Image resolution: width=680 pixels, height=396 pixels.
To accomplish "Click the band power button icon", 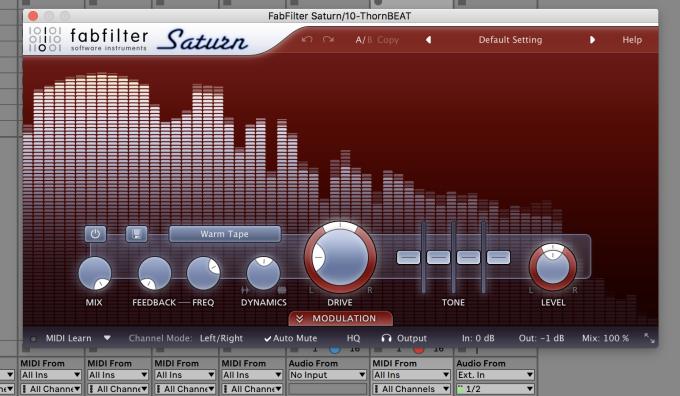I will coord(95,234).
